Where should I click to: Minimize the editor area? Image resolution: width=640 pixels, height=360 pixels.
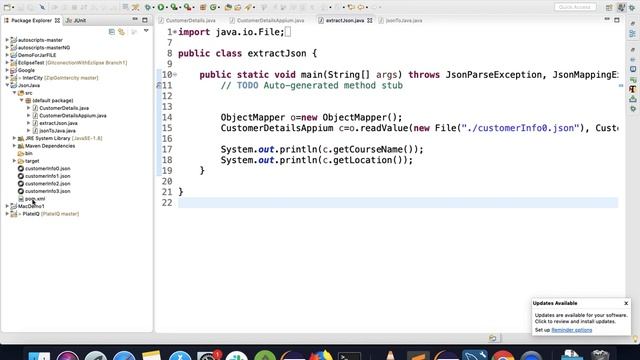(x=607, y=20)
